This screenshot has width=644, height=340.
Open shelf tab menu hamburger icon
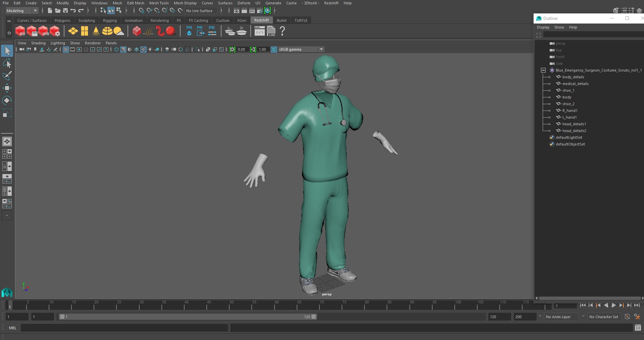tap(9, 21)
